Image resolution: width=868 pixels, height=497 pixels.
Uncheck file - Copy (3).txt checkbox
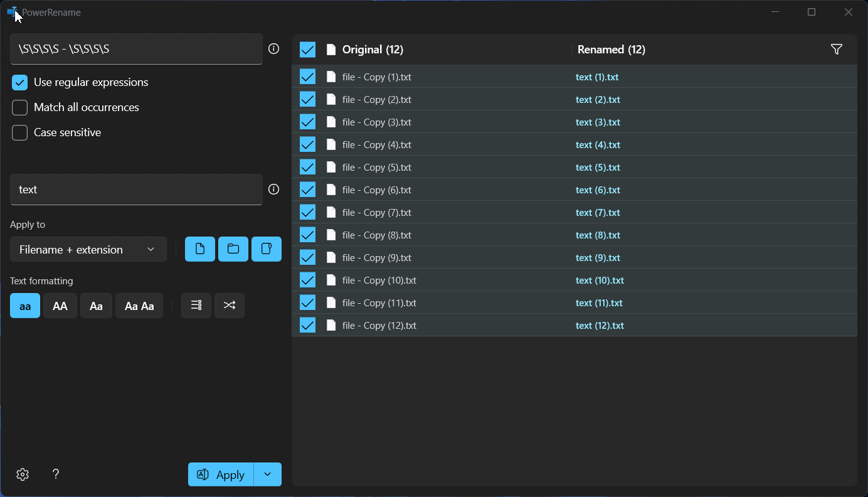coord(307,122)
